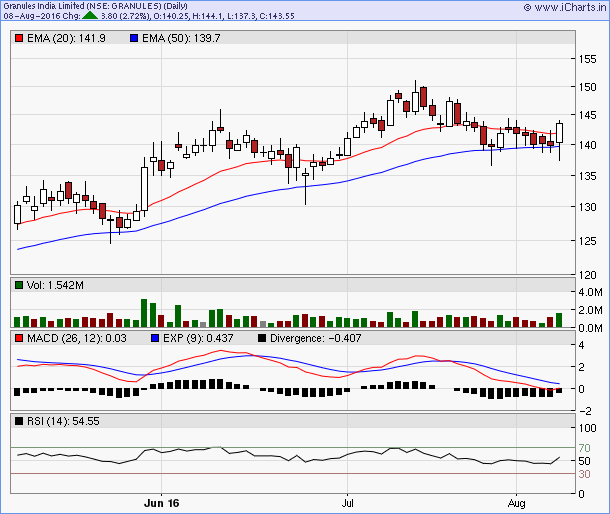Viewport: 610px width, 514px height.
Task: Click the 125 price axis label
Action: [x=587, y=241]
